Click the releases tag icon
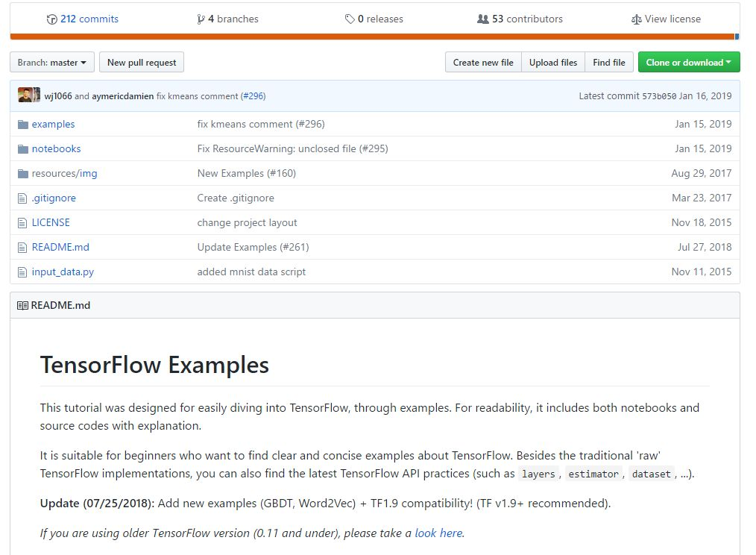Viewport: 756px width, 555px height. 350,19
